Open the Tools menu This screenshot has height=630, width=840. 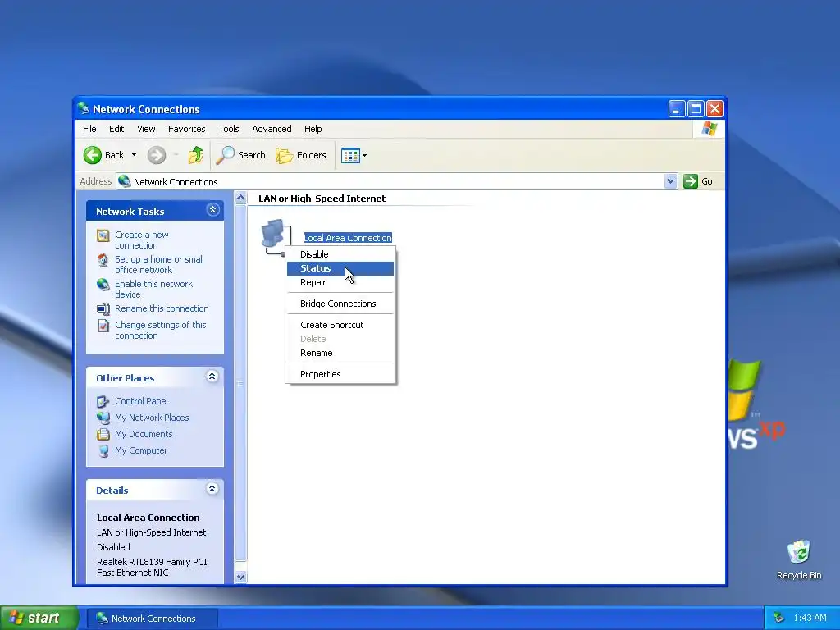click(x=229, y=129)
